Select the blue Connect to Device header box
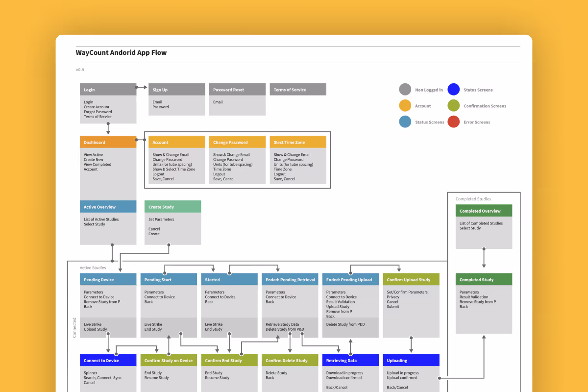 click(108, 360)
